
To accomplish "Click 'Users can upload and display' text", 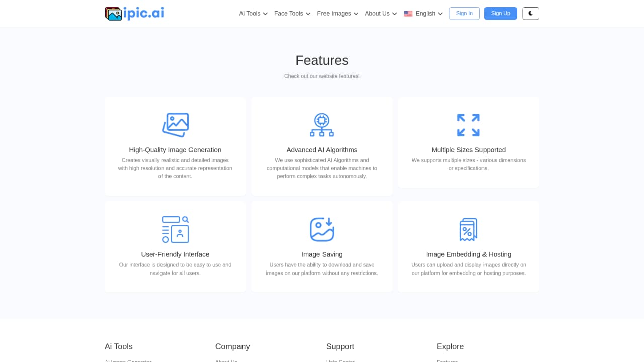I will 468,269.
